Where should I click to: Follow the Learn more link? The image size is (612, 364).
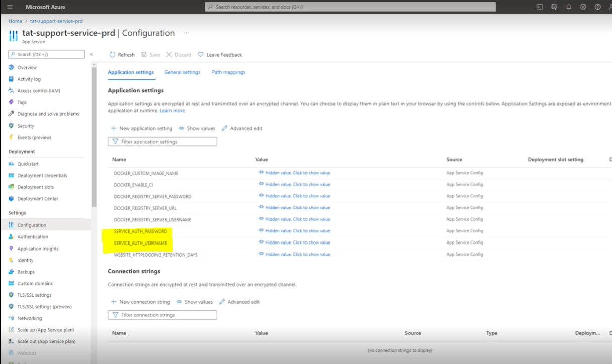(x=172, y=111)
